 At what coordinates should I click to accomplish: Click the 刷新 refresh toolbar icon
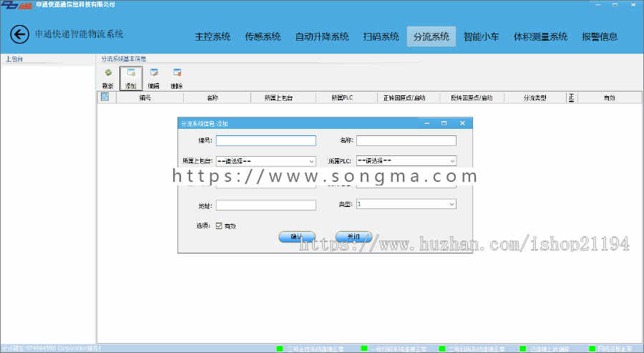click(x=108, y=78)
